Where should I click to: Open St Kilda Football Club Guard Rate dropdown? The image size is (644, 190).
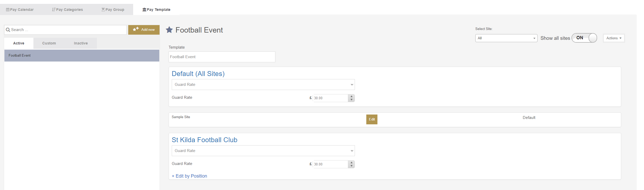[x=263, y=151]
